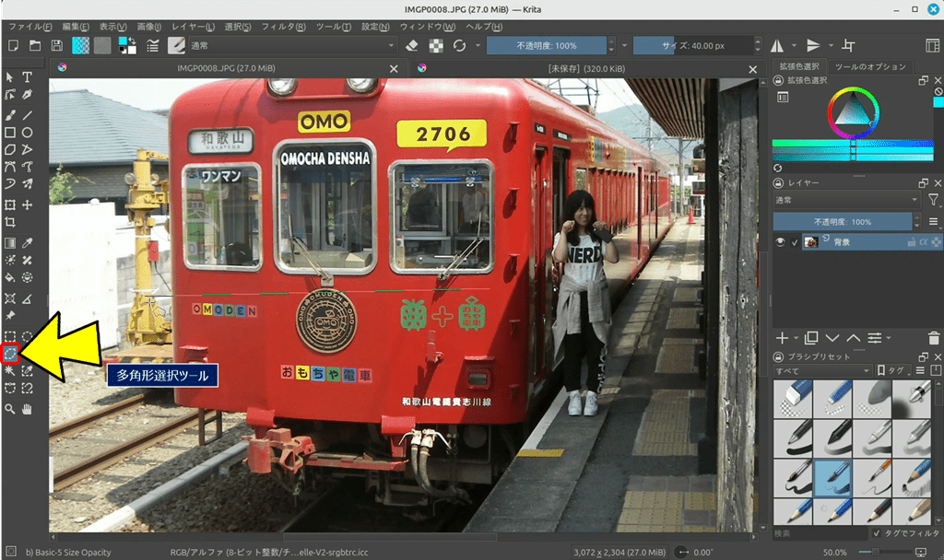Open the layer blending mode 通常 dropdown
This screenshot has width=944, height=560.
[x=846, y=200]
